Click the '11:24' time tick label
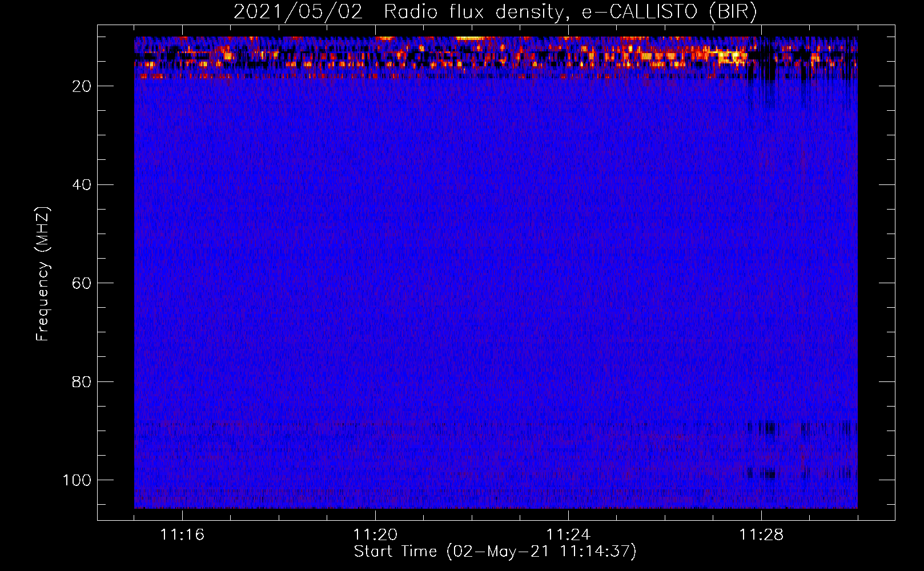Viewport: 924px width, 571px height. click(x=568, y=535)
